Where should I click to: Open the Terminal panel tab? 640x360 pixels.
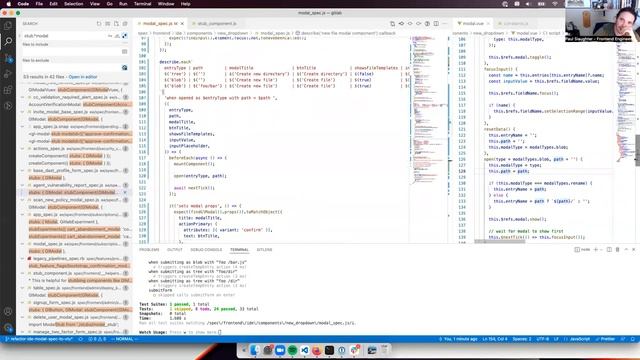point(239,249)
